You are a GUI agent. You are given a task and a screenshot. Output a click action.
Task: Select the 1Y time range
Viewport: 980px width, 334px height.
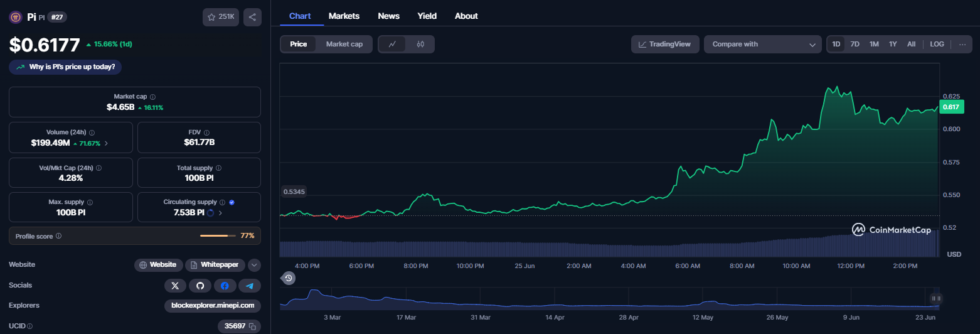click(x=893, y=44)
